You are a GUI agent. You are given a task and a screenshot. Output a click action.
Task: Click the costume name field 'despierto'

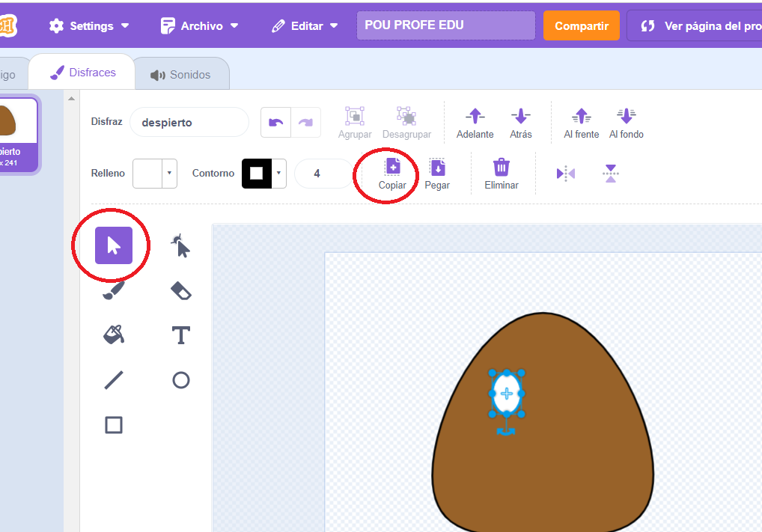click(189, 122)
